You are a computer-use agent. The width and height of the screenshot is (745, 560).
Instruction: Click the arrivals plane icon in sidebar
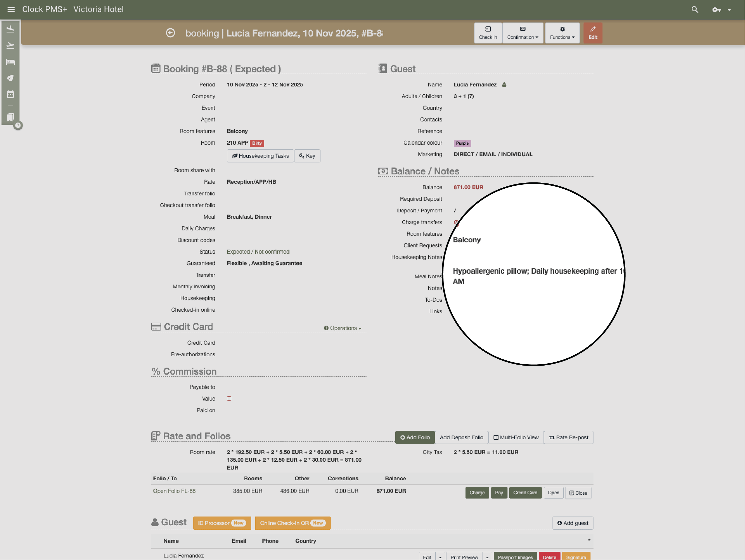click(10, 29)
